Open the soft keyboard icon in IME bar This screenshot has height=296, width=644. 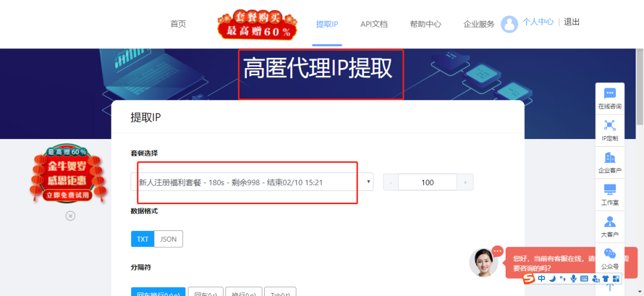tap(584, 279)
